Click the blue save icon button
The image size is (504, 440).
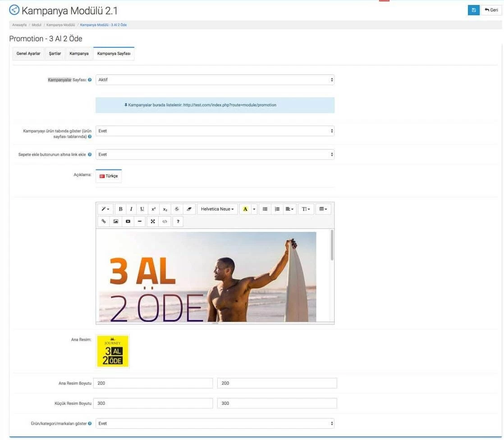coord(473,10)
